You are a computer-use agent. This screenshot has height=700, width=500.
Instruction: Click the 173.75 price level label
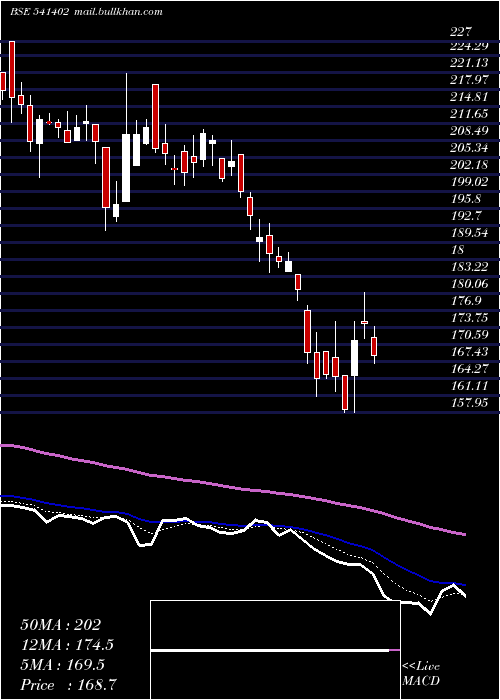[x=470, y=317]
